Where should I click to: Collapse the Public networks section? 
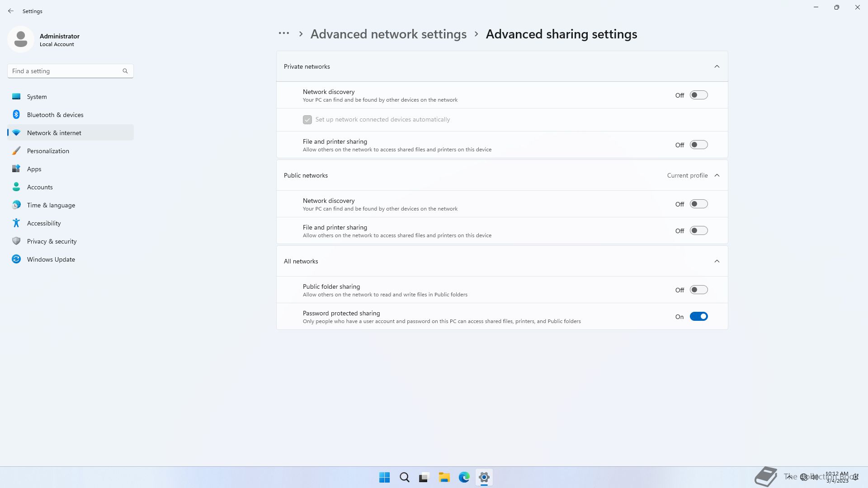(717, 175)
